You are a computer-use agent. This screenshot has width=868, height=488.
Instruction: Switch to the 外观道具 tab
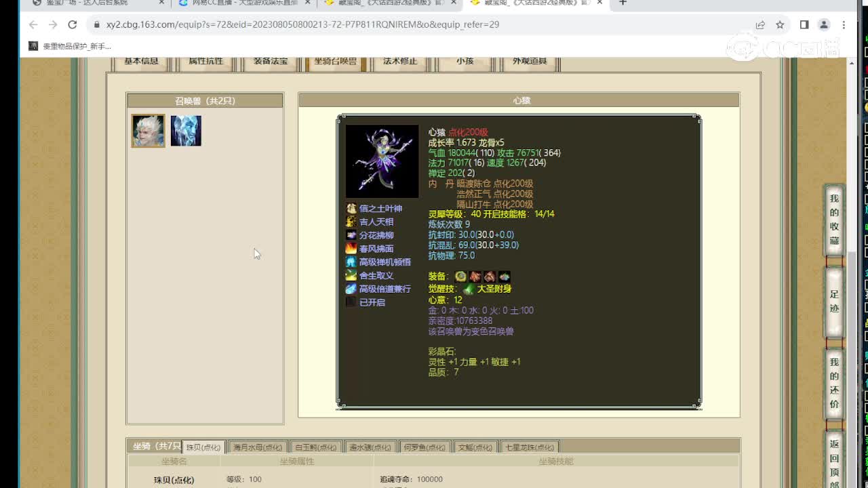530,62
